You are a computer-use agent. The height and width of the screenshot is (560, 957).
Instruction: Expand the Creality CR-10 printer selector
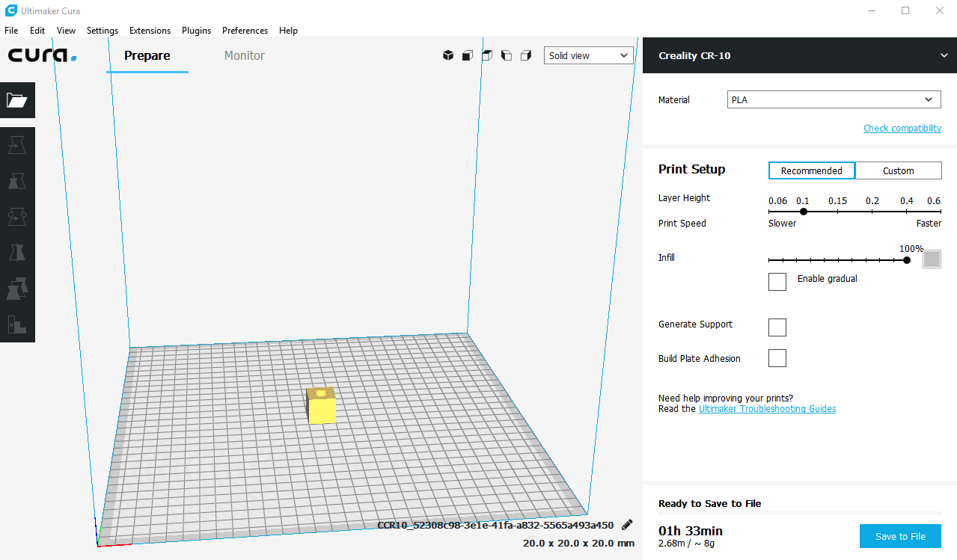(x=800, y=55)
